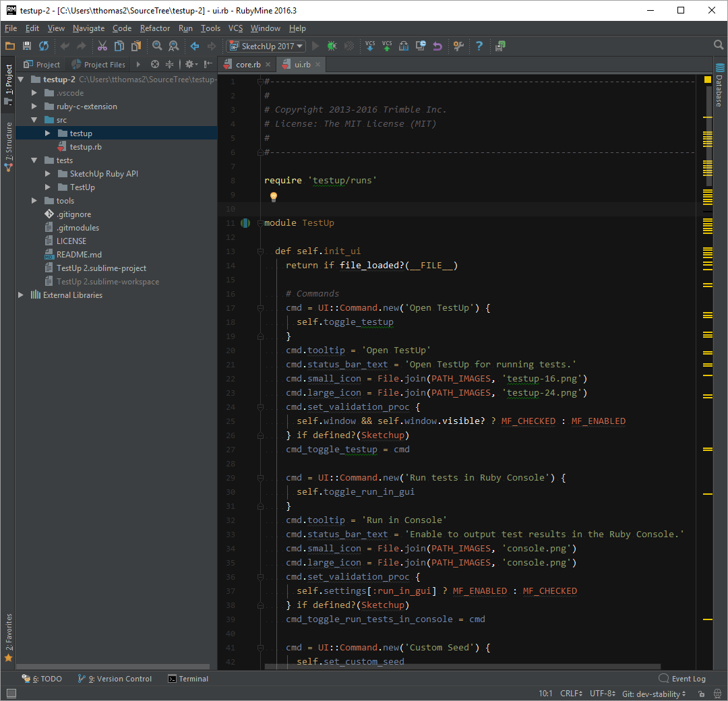Screen dimensions: 728x701
Task: Click the VCS Update Project icon
Action: [370, 46]
